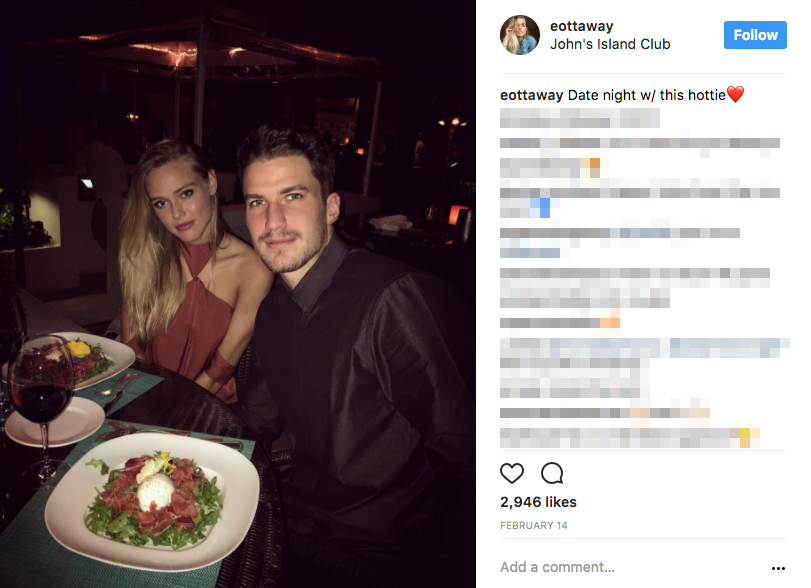Click the caption text Date night w/ this hottie
Image resolution: width=811 pixels, height=588 pixels.
click(x=647, y=95)
